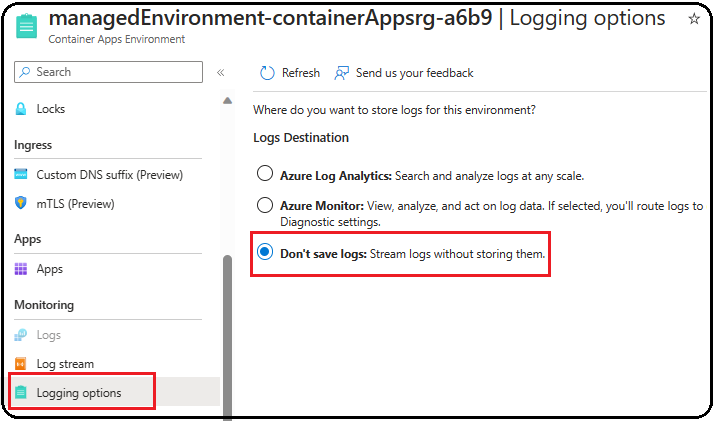
Task: Favorite this page with the star icon
Action: pos(694,19)
